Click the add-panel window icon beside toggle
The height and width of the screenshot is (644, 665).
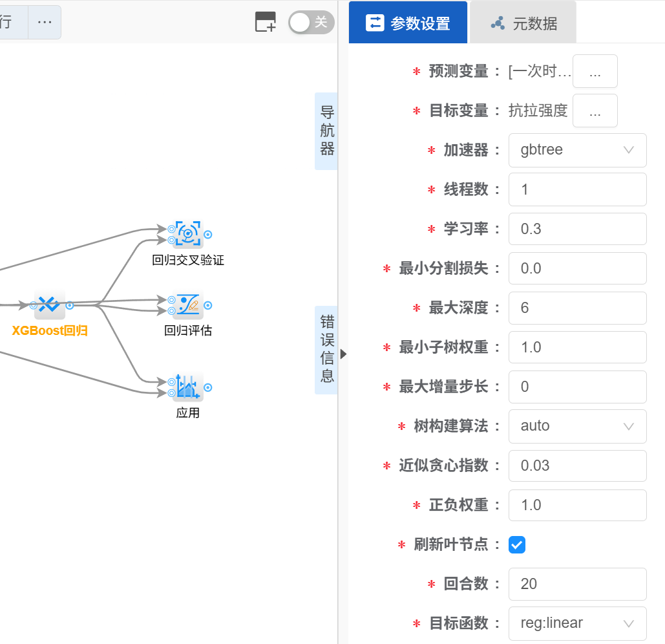[x=266, y=22]
